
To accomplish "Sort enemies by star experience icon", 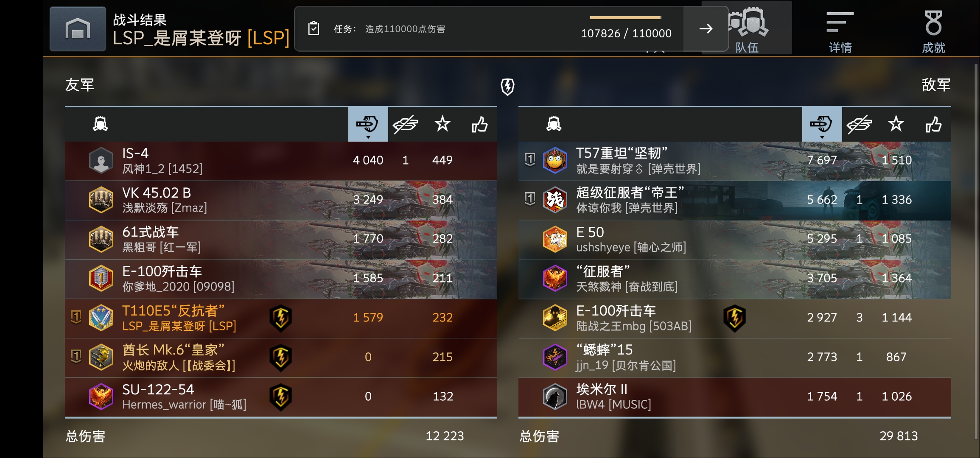I will [896, 124].
